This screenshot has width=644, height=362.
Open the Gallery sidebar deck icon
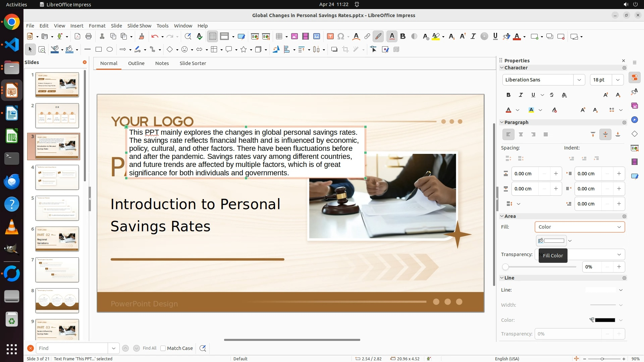(634, 106)
